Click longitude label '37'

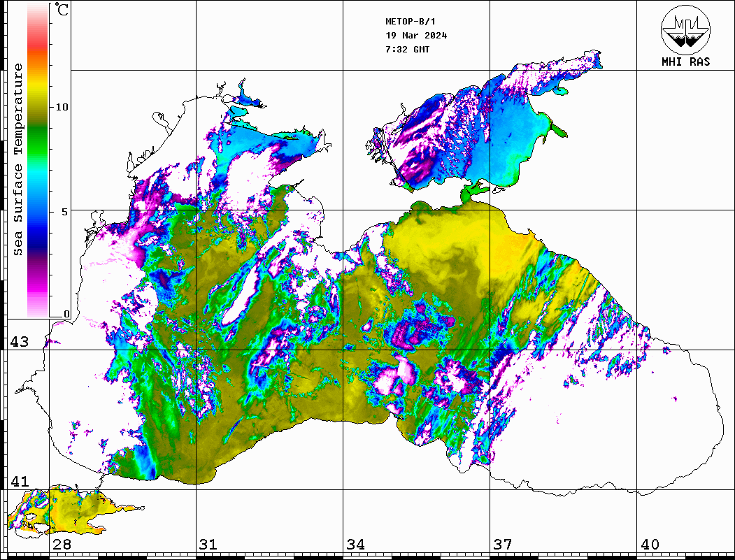point(503,545)
